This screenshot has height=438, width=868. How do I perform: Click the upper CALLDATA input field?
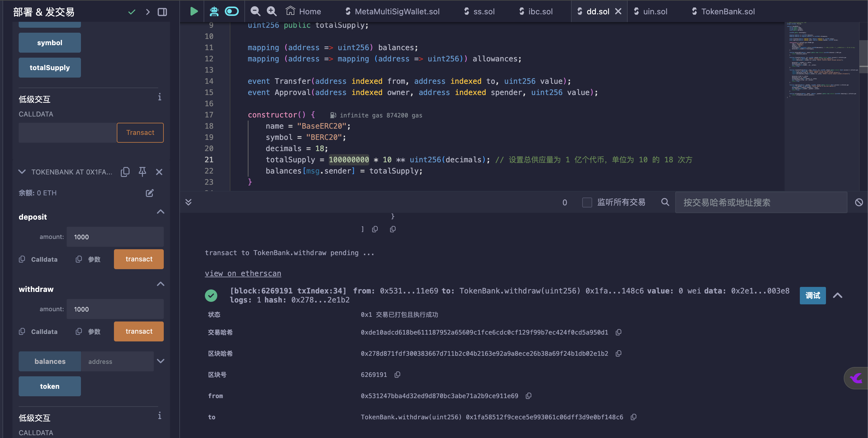pos(67,132)
